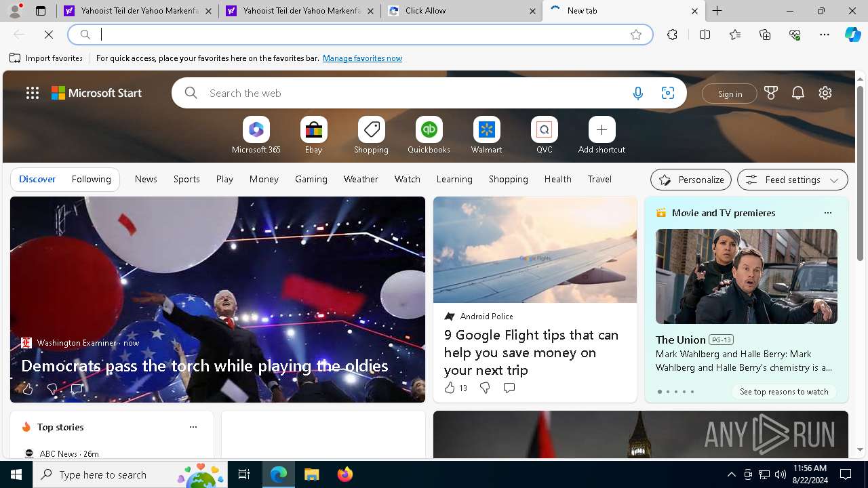Start voice search with the microphone

pyautogui.click(x=637, y=94)
